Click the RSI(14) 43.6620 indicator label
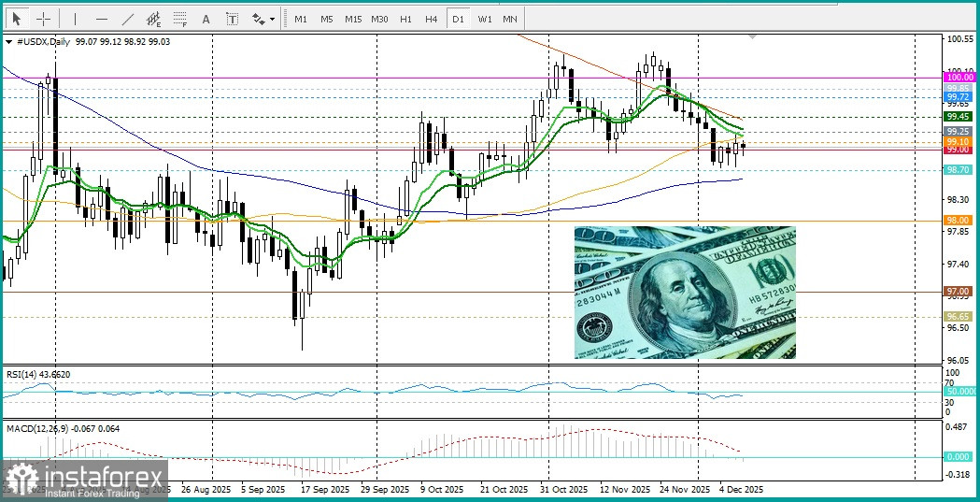The width and height of the screenshot is (980, 502). (38, 374)
